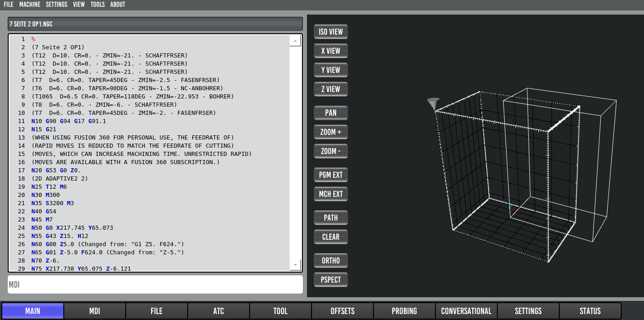Switch to the FILE tab
The height and width of the screenshot is (320, 644).
click(x=157, y=311)
